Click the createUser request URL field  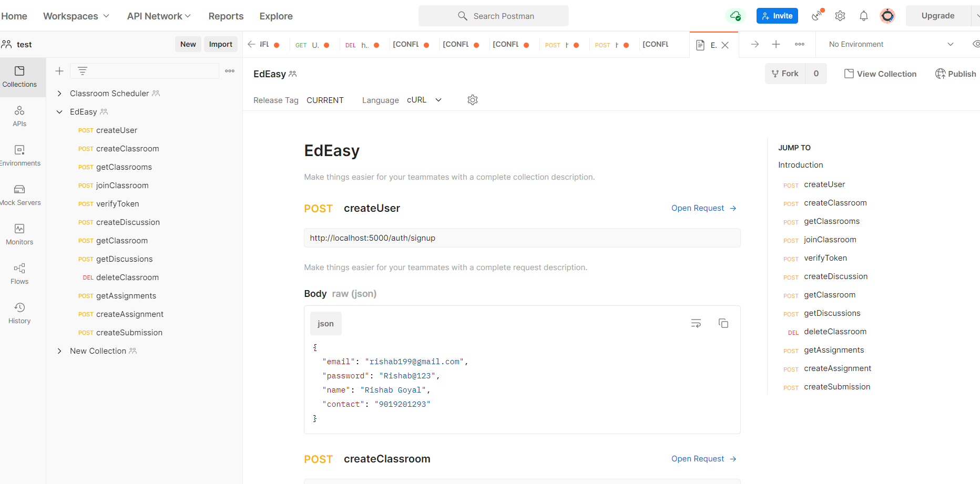(x=522, y=238)
